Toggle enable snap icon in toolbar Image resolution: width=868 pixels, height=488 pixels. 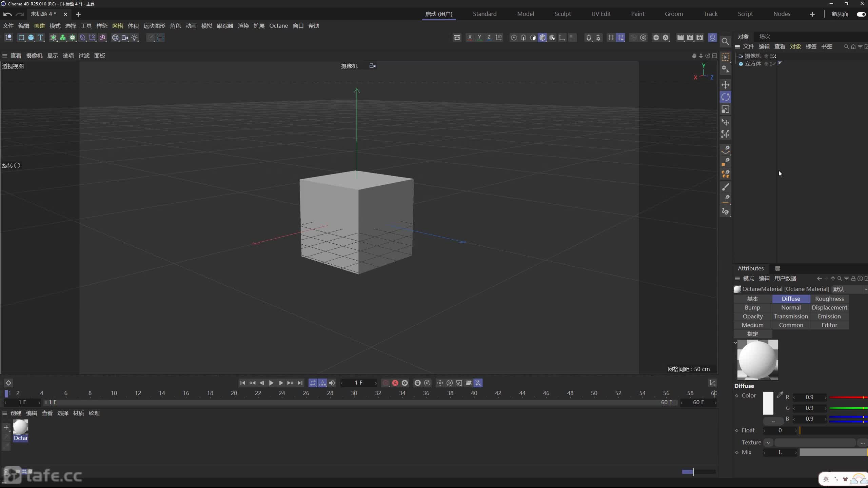tap(589, 38)
